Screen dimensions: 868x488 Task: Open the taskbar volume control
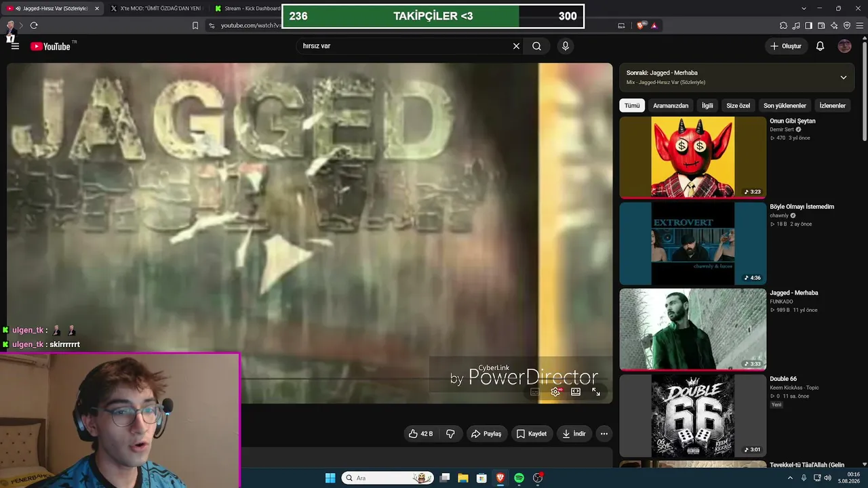[827, 478]
